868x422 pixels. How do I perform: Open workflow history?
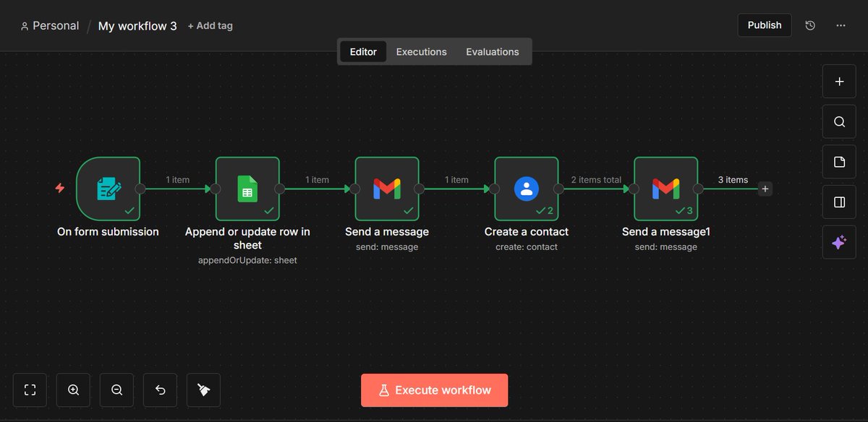tap(810, 25)
